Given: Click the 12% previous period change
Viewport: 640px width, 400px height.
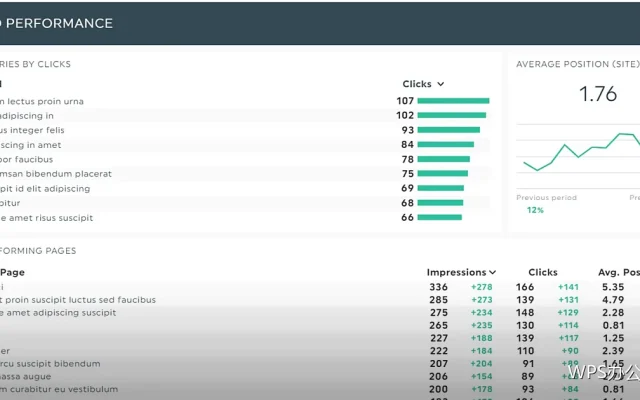Looking at the screenshot, I should (x=535, y=210).
